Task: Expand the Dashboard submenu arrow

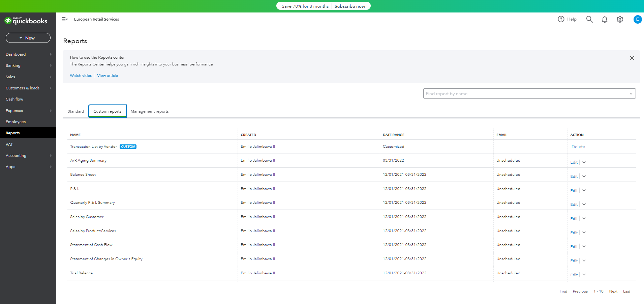Action: (x=51, y=54)
